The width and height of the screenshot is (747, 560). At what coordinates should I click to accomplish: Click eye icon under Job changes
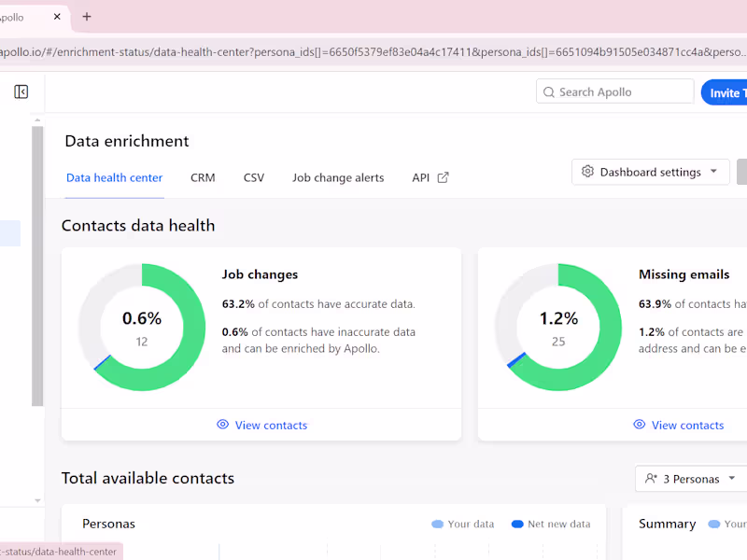point(222,425)
